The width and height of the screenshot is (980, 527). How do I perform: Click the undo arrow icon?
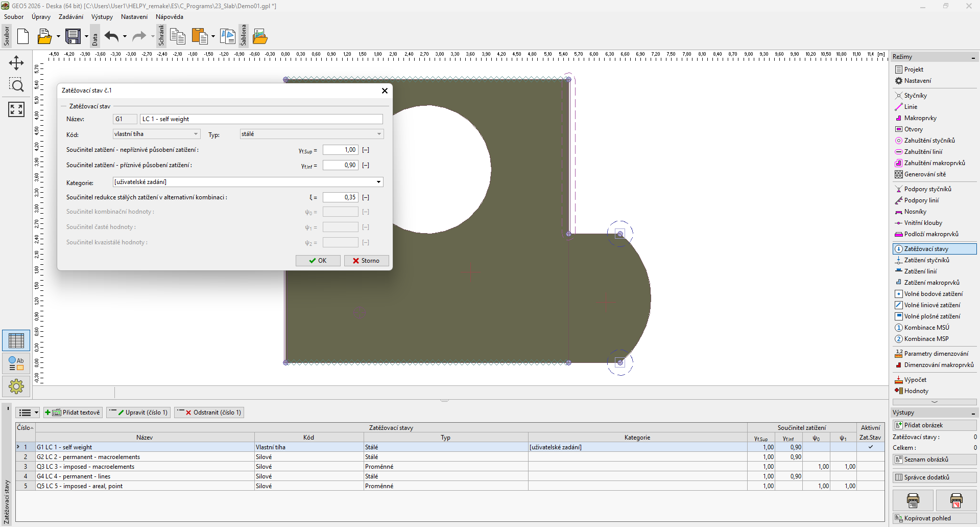click(111, 36)
